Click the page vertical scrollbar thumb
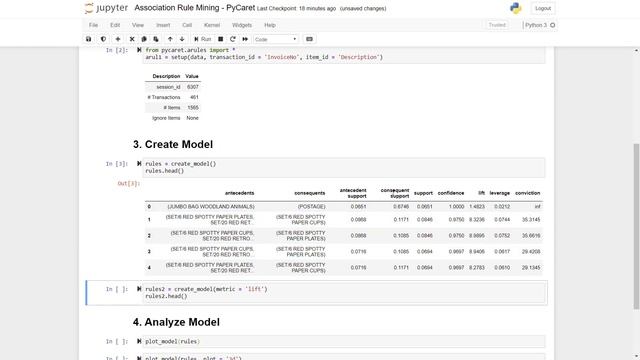Viewport: 640px width, 360px height. point(636,226)
